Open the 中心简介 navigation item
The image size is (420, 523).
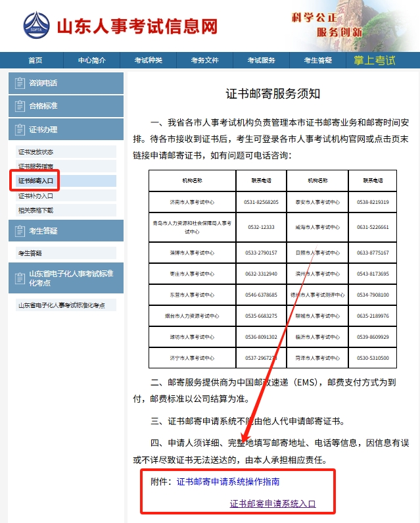91,61
